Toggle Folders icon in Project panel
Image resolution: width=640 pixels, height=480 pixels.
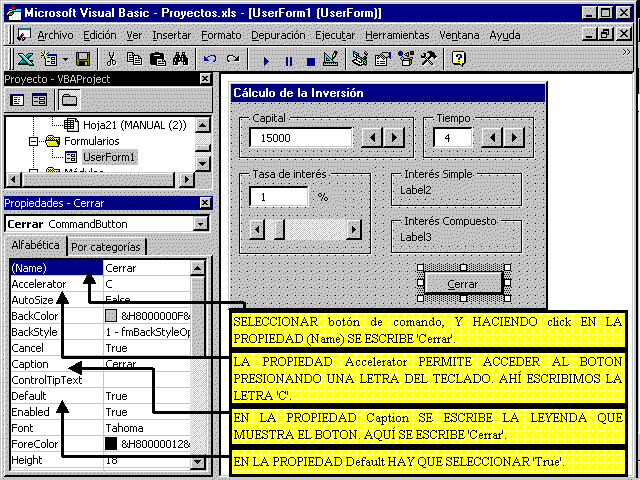(x=69, y=100)
